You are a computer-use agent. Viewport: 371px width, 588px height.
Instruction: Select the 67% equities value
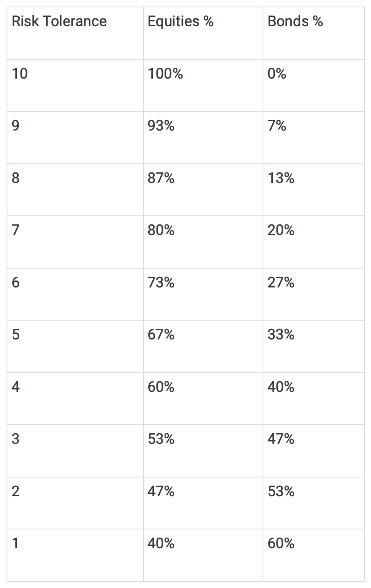(161, 335)
